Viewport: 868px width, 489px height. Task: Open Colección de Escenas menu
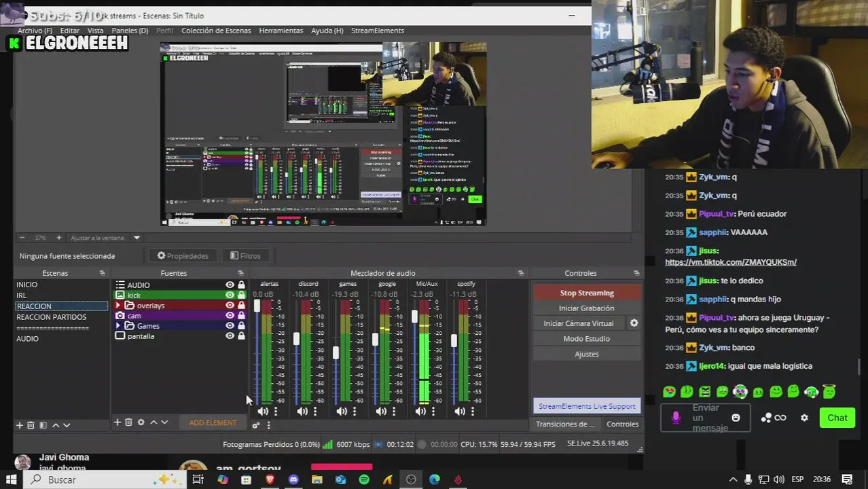tap(216, 31)
